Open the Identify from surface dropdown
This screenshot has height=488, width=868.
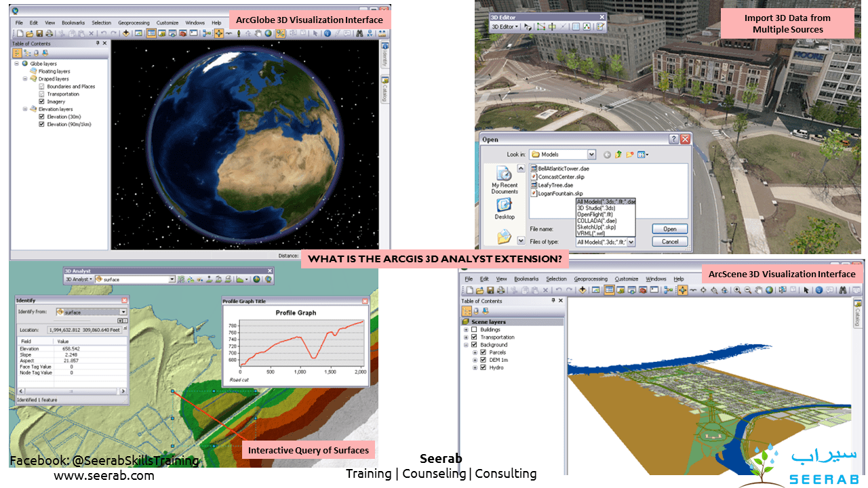point(123,312)
